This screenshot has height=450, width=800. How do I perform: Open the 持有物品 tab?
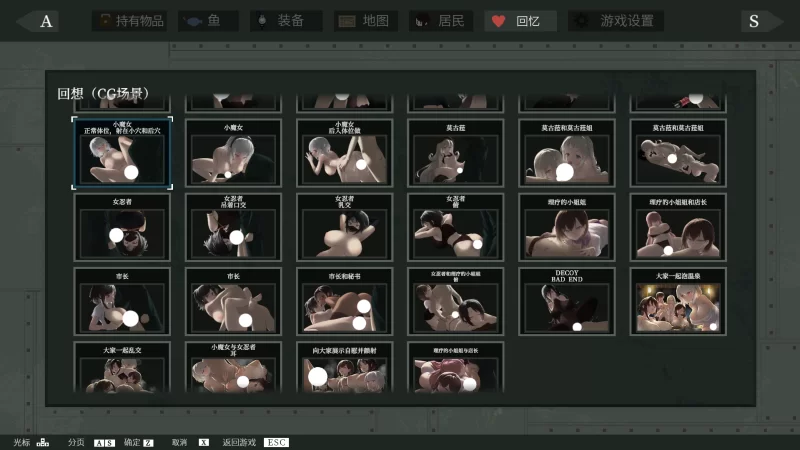130,21
